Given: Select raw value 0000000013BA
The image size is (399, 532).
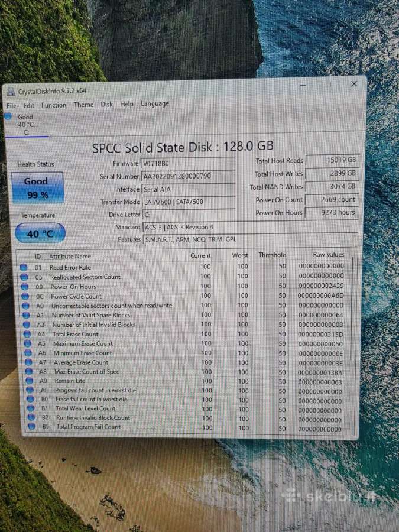Looking at the screenshot, I should 320,372.
